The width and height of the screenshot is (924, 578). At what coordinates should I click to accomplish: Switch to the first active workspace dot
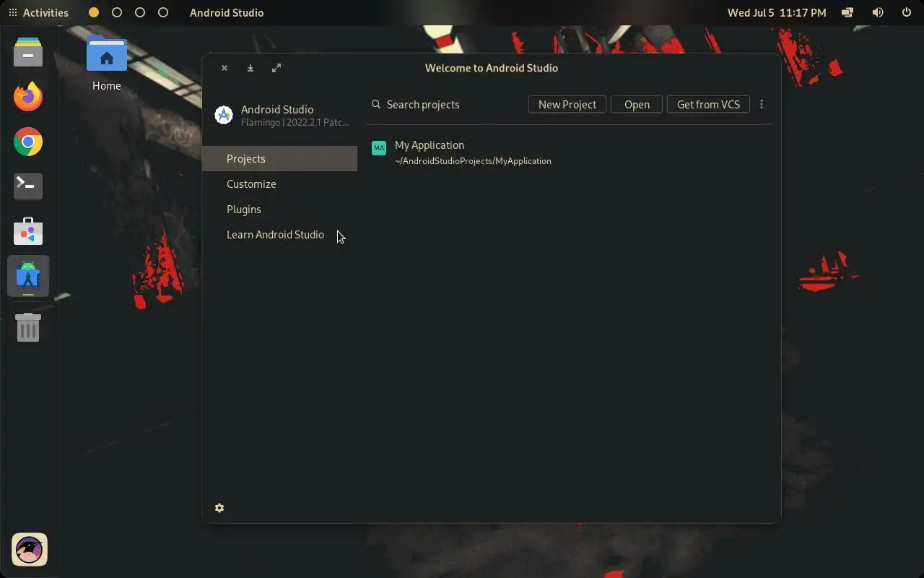pyautogui.click(x=94, y=12)
